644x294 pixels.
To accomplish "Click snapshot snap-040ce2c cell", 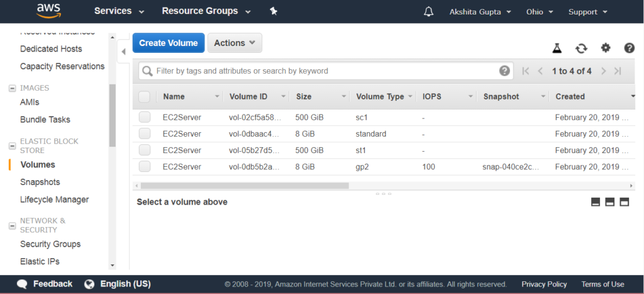I will [x=511, y=167].
